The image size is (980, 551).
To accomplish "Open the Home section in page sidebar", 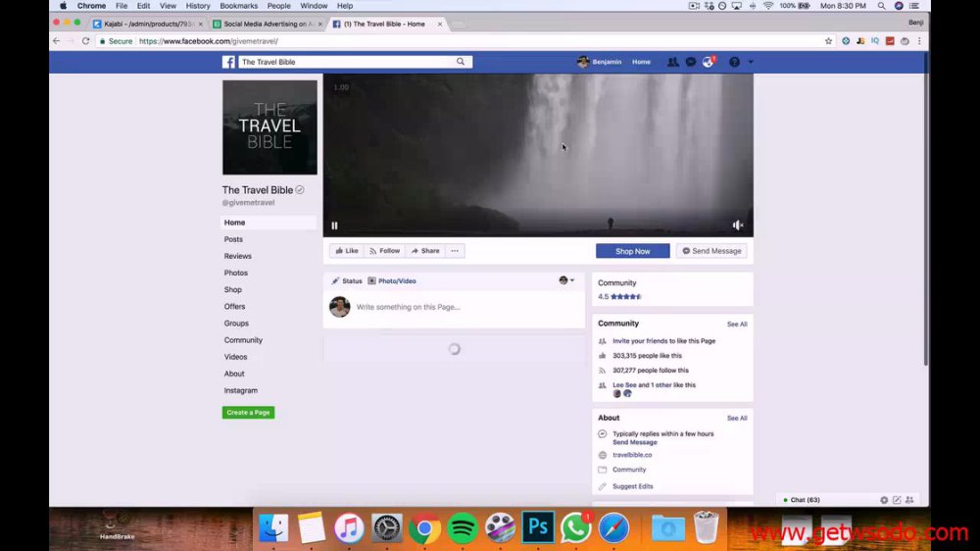I will (269, 223).
